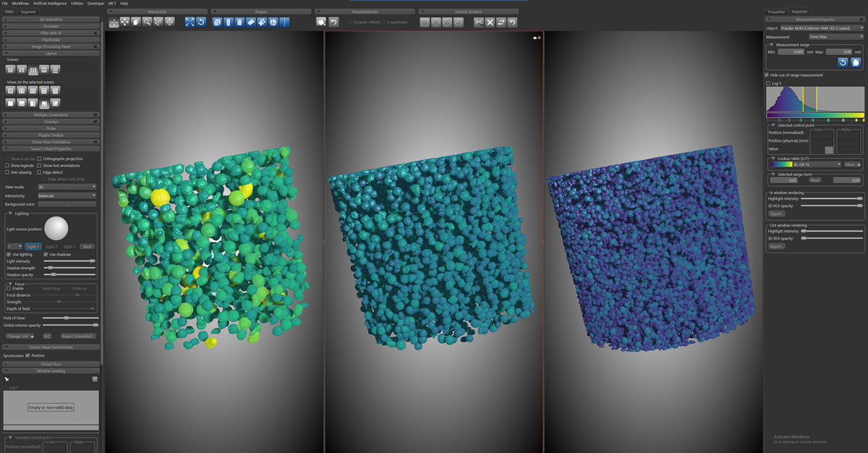Image resolution: width=868 pixels, height=453 pixels.
Task: Click the copy measurement range icon
Action: tap(856, 63)
